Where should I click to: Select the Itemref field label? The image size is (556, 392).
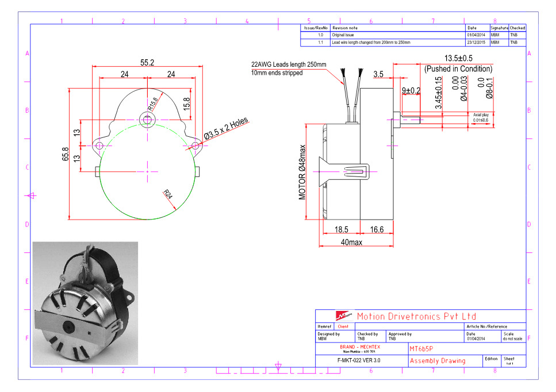click(324, 326)
